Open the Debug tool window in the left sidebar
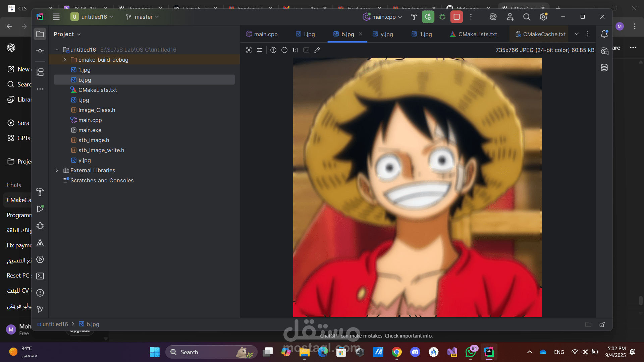Screen dimensions: 644x362 pos(40,226)
